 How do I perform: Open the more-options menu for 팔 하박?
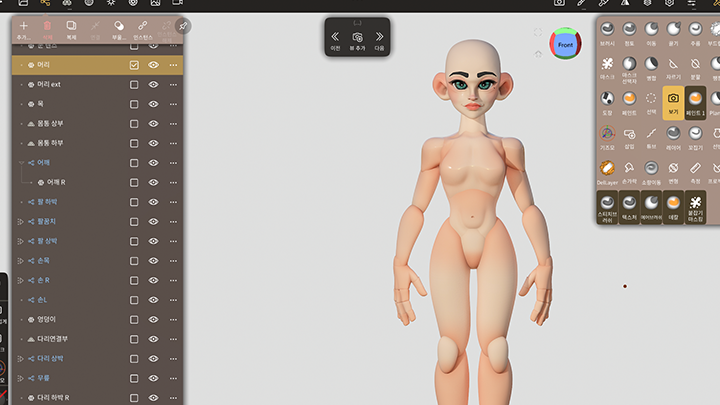[x=173, y=202]
